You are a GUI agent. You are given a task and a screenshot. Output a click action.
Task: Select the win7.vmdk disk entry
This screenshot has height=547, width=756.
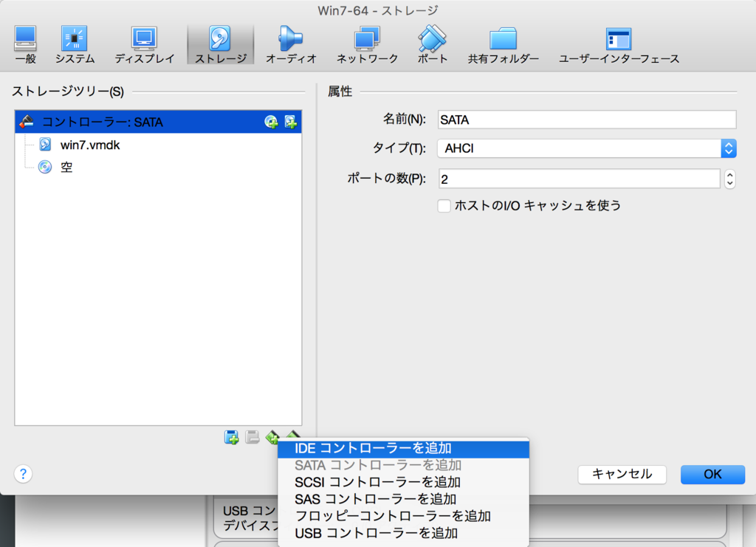pos(158,145)
